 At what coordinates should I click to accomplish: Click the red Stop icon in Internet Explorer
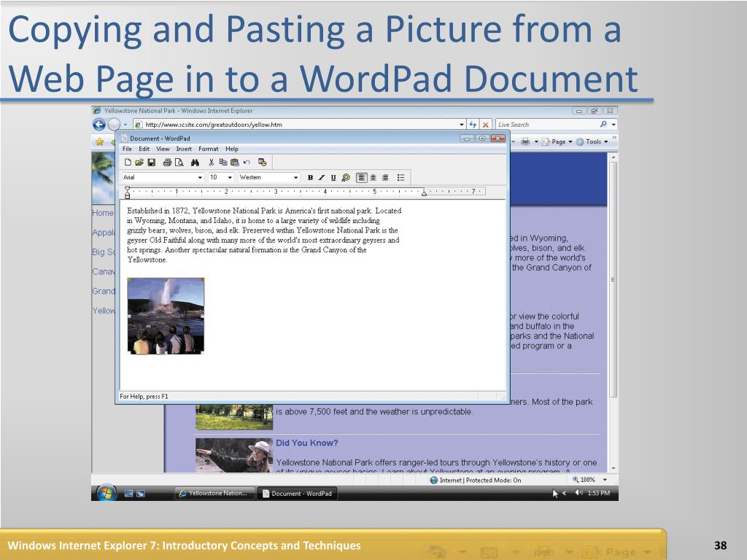pyautogui.click(x=485, y=124)
